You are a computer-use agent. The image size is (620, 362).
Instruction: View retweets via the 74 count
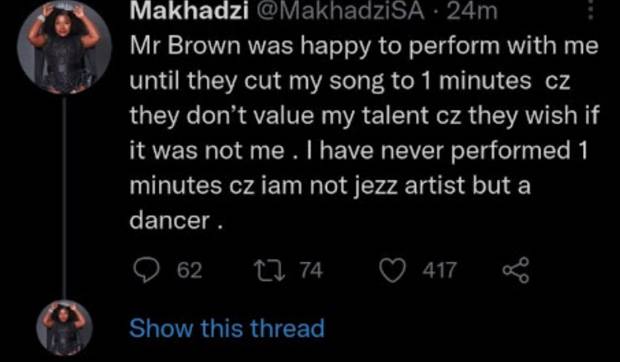point(311,271)
